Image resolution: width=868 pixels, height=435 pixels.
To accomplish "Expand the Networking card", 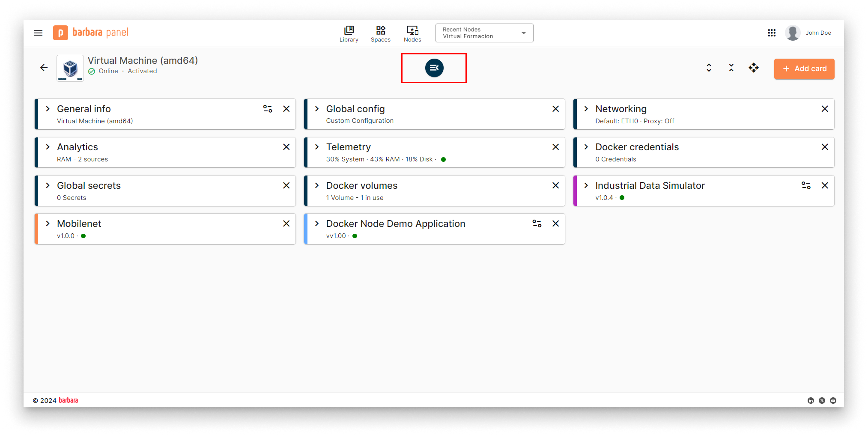I will pyautogui.click(x=586, y=109).
